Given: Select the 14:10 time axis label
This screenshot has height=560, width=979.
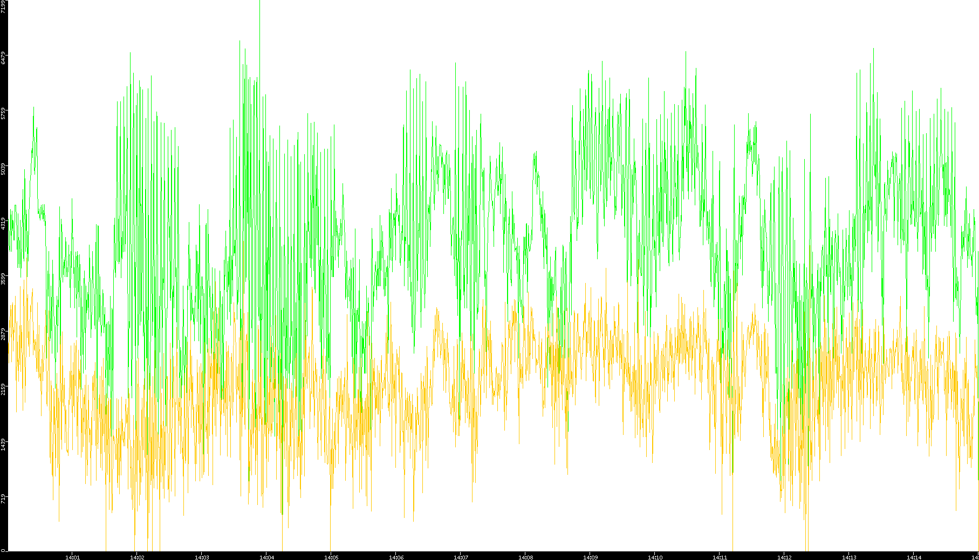Looking at the screenshot, I should [655, 557].
